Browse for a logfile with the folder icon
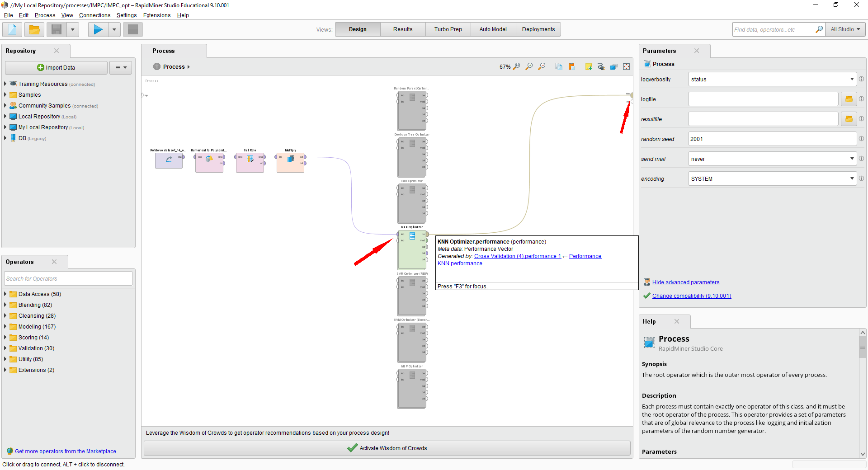This screenshot has height=470, width=868. (849, 99)
